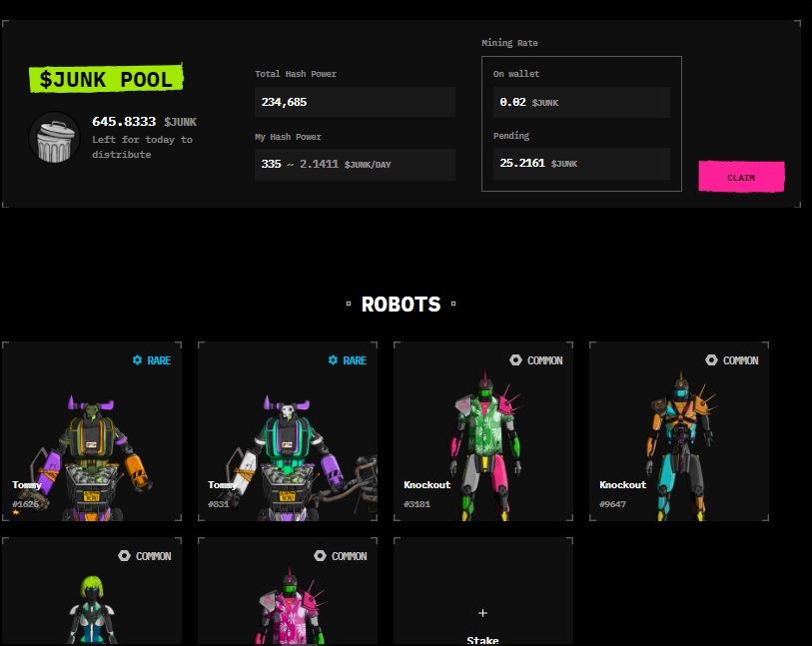The width and height of the screenshot is (812, 646).
Task: Click the My Hash Power label
Action: (288, 137)
